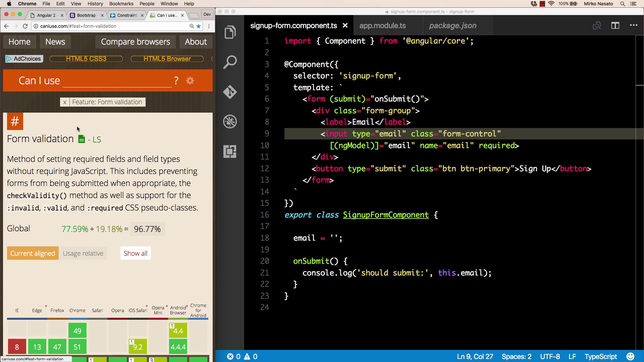Open Source Control git icon in VS Code
Screen dimensions: 644x362
pyautogui.click(x=230, y=92)
